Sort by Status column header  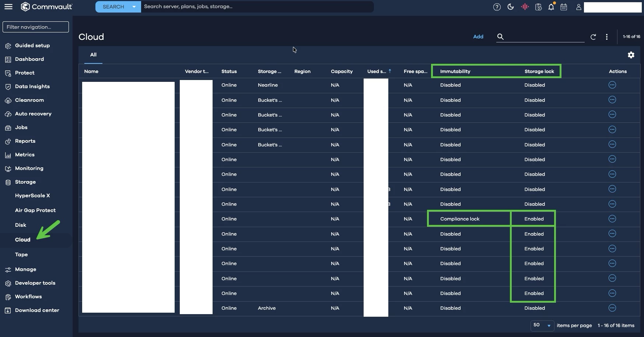tap(229, 72)
